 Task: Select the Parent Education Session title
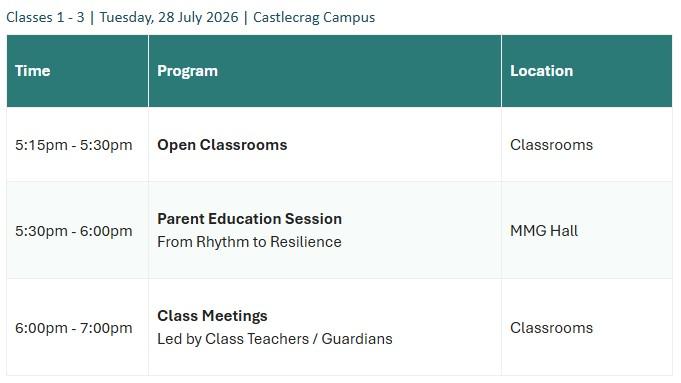pyautogui.click(x=249, y=219)
